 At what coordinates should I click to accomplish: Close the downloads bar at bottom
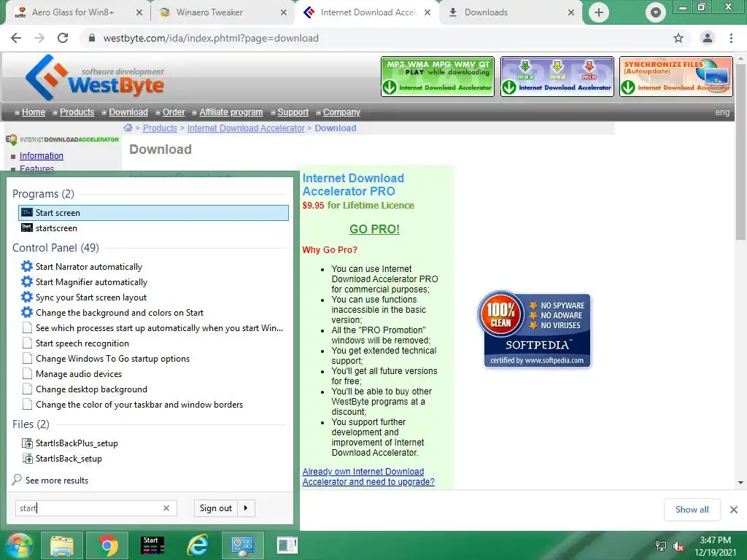[x=734, y=510]
